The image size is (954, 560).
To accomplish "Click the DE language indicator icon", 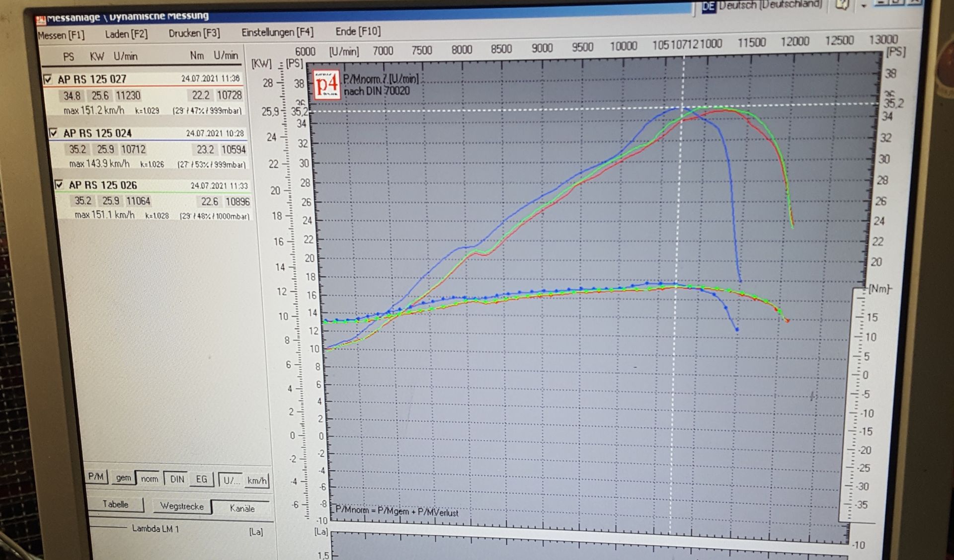I will coord(709,6).
